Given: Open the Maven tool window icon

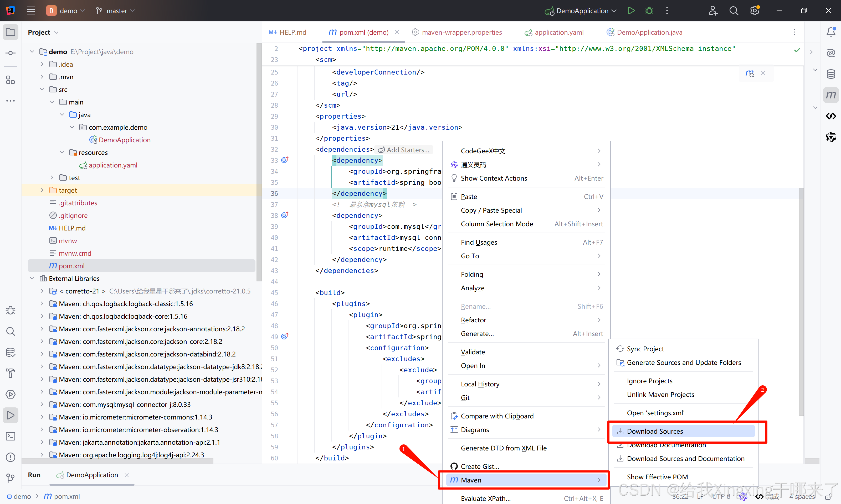Looking at the screenshot, I should [x=830, y=95].
